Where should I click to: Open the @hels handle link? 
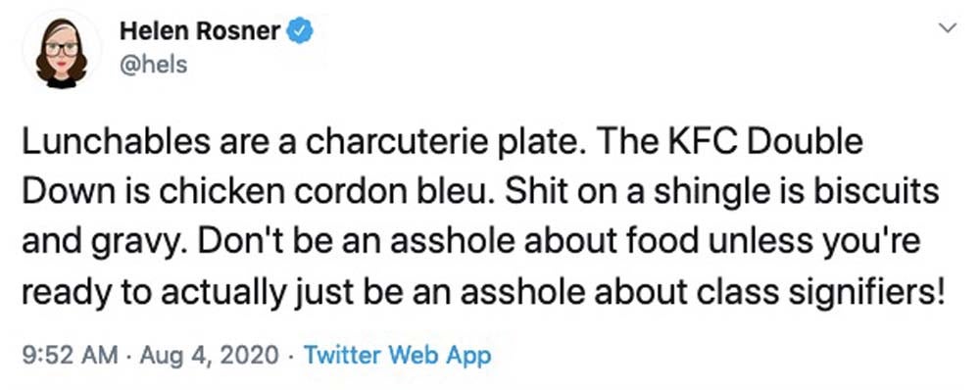tap(153, 64)
